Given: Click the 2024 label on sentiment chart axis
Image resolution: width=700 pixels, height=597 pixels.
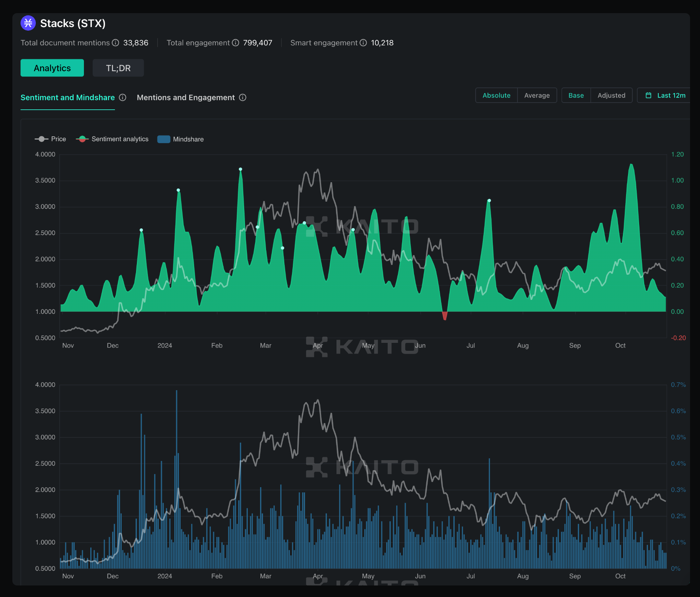Looking at the screenshot, I should pos(165,345).
